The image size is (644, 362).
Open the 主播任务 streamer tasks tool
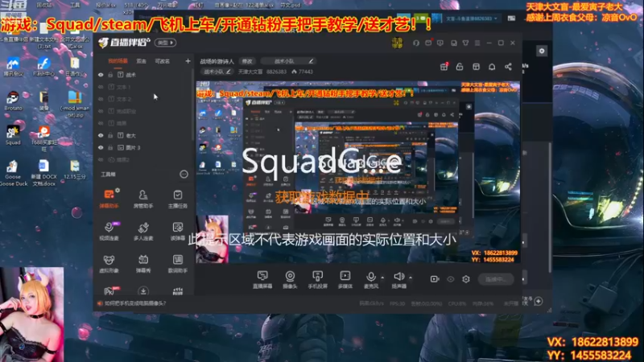click(177, 198)
